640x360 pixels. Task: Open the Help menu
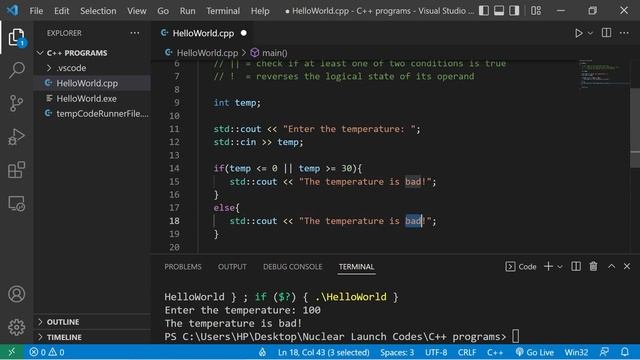tap(260, 11)
